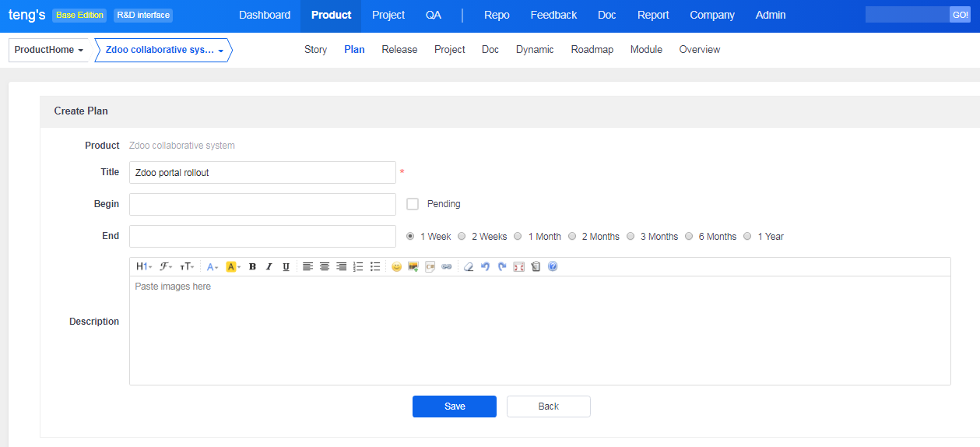Screen dimensions: 980x447
Task: Select the 2 Weeks radio option
Action: (462, 237)
